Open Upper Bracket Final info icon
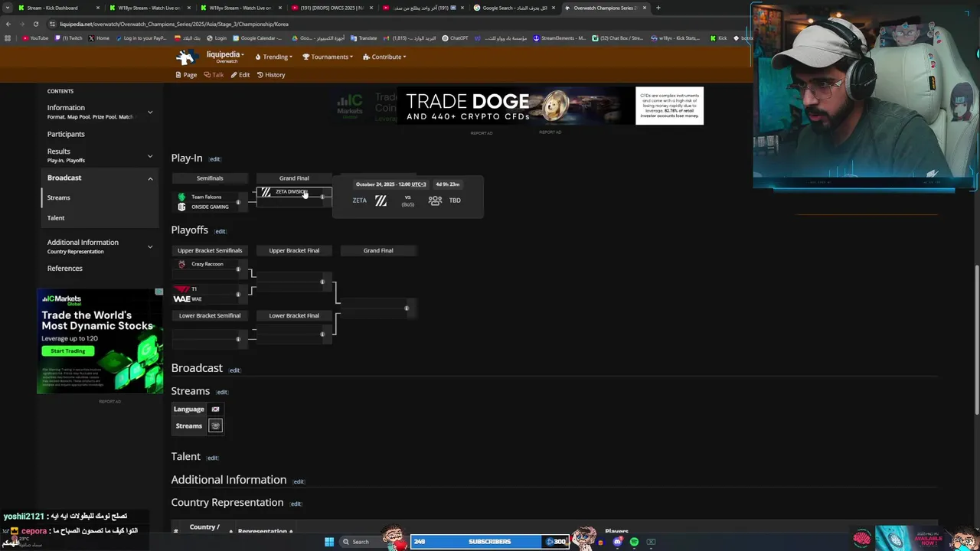Viewport: 980px width, 551px height. (322, 282)
